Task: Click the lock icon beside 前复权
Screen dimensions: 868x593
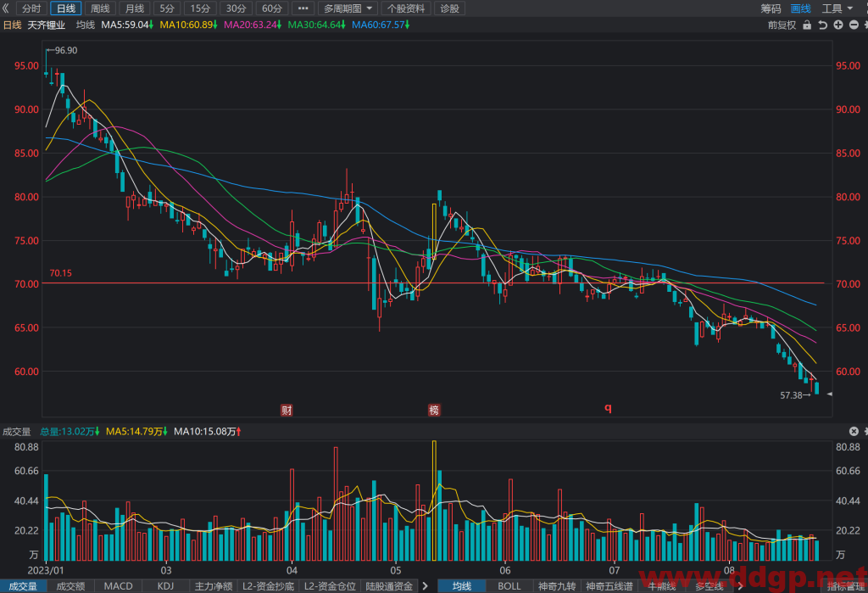Action: (807, 25)
